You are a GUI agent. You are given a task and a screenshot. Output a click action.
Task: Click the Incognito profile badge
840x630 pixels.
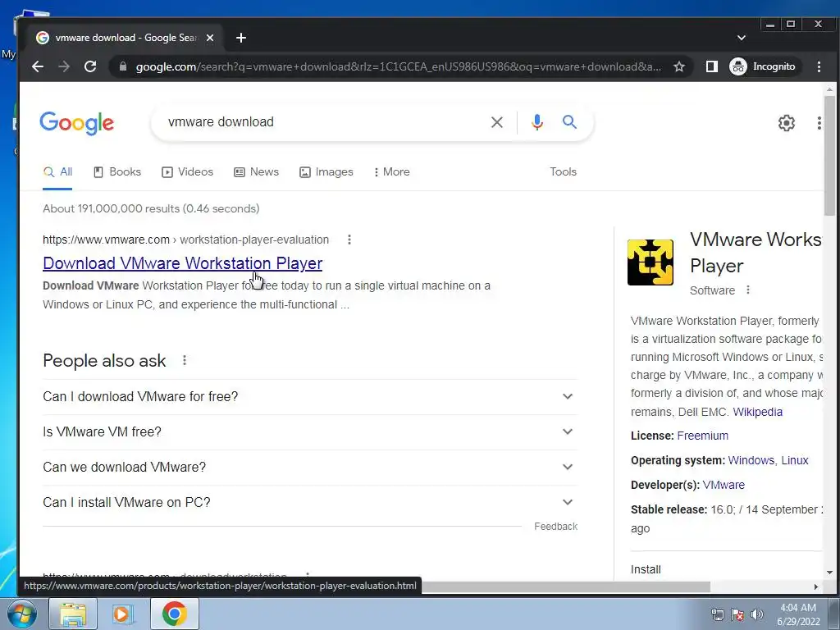pos(763,66)
